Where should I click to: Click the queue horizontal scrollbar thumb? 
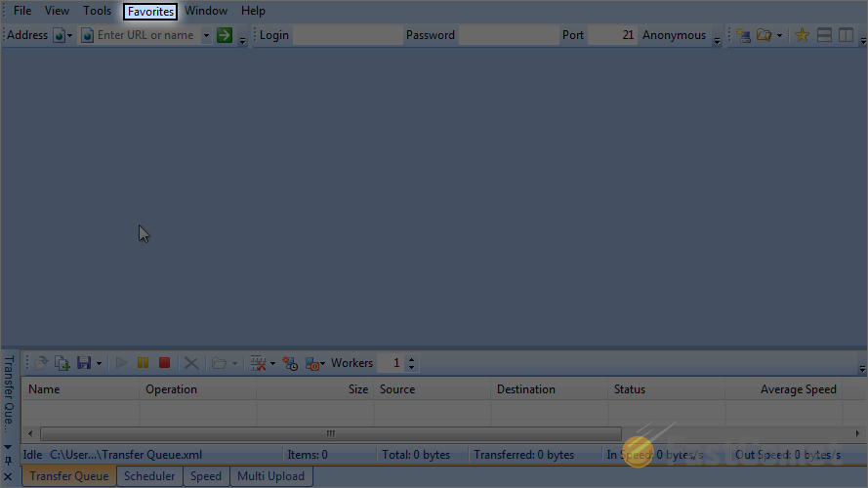click(330, 433)
